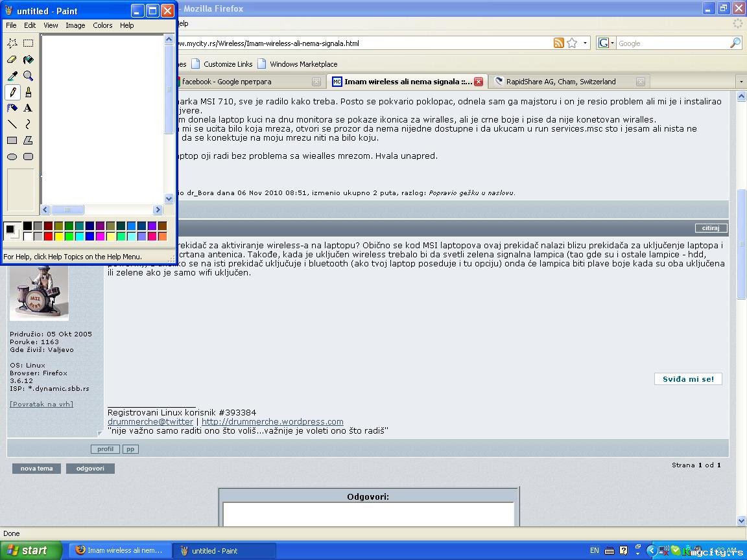The width and height of the screenshot is (747, 560).
Task: Open the list-all-tabs dropdown
Action: [741, 82]
